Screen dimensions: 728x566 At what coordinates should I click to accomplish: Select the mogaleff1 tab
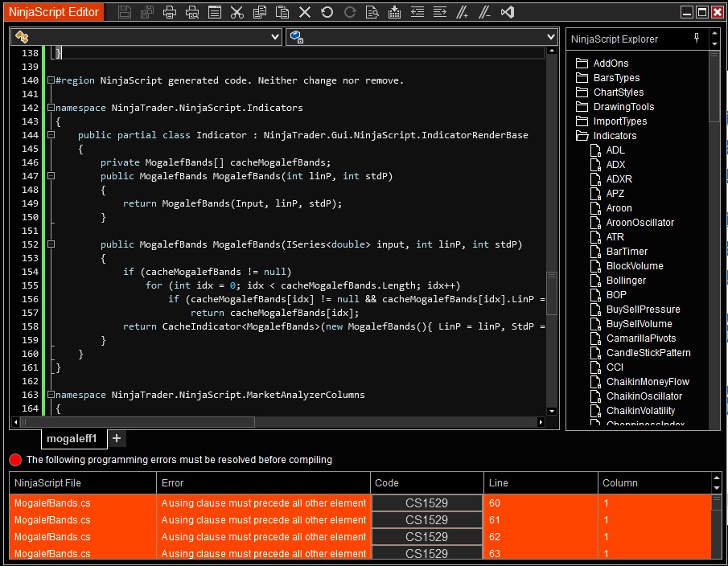[72, 438]
